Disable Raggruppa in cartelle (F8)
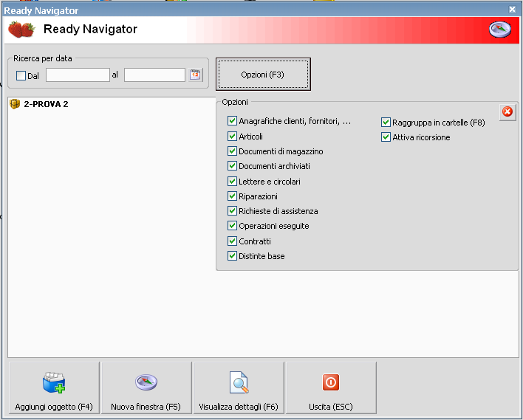Screen dimensions: 523x420 (x=386, y=123)
